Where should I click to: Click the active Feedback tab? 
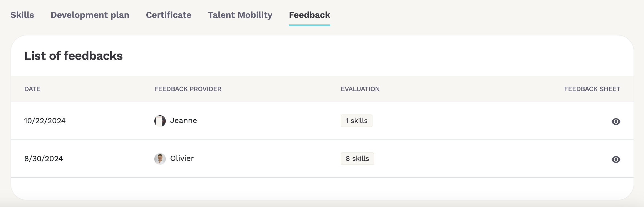(x=309, y=15)
